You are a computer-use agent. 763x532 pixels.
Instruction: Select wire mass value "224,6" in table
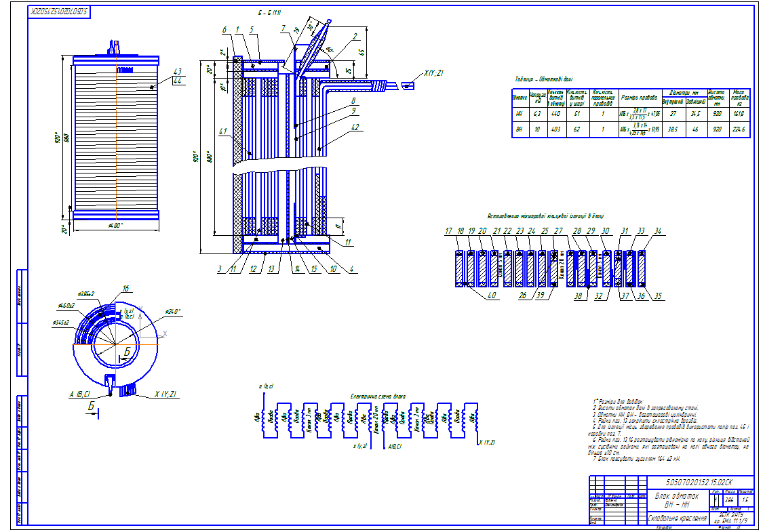click(739, 129)
